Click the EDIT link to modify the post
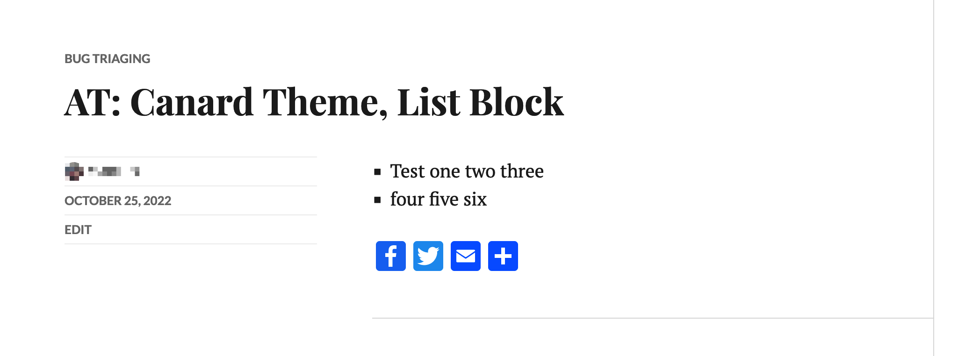Image resolution: width=980 pixels, height=356 pixels. [x=78, y=229]
